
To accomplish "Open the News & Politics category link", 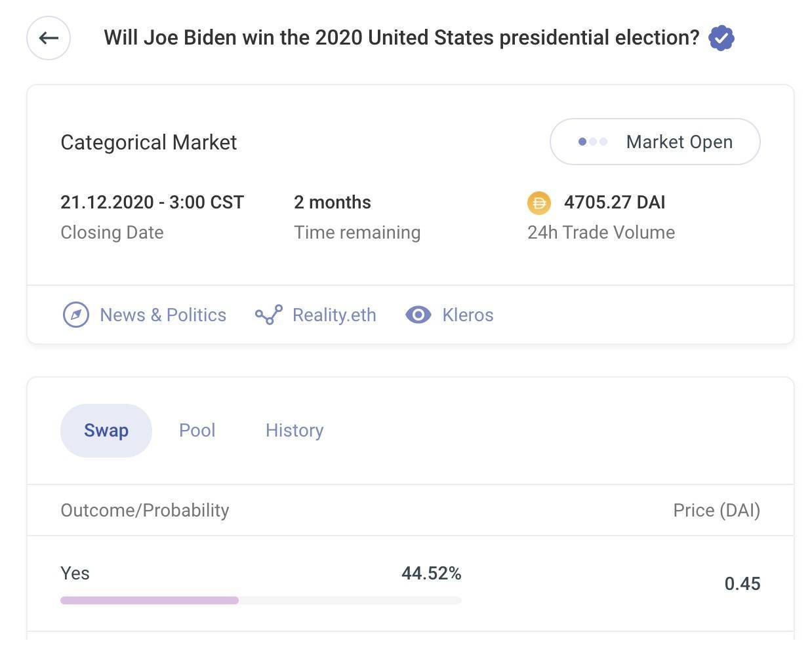I will 163,315.
